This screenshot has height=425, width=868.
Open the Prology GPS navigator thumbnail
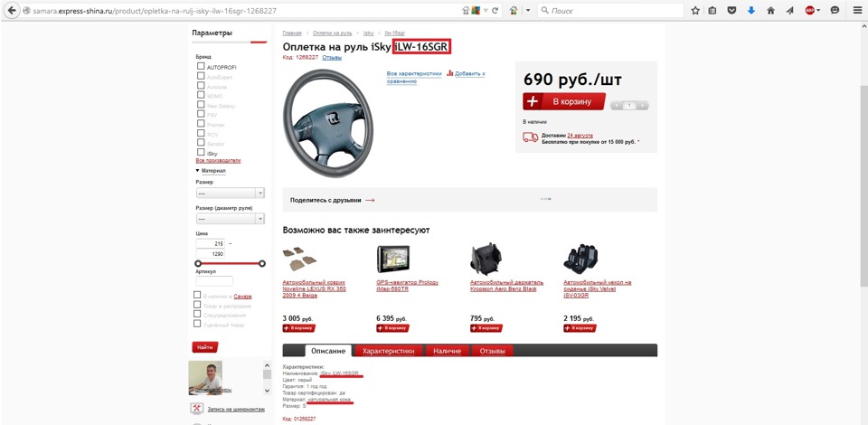[393, 258]
